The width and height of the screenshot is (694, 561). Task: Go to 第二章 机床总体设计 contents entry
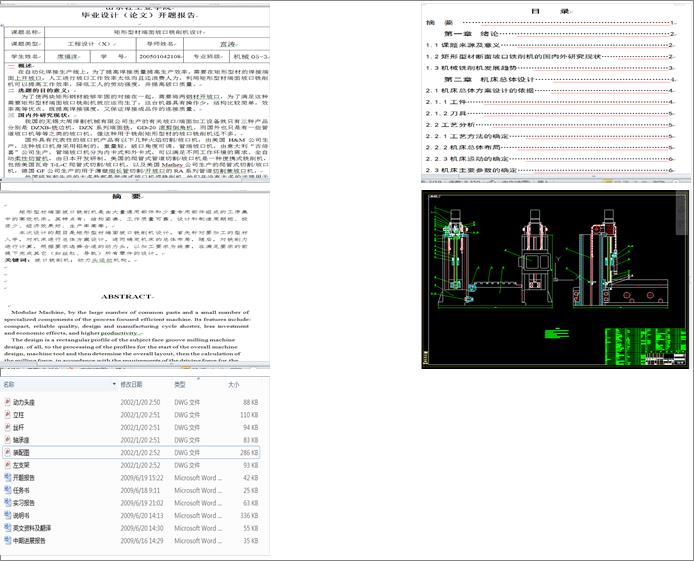tap(490, 79)
